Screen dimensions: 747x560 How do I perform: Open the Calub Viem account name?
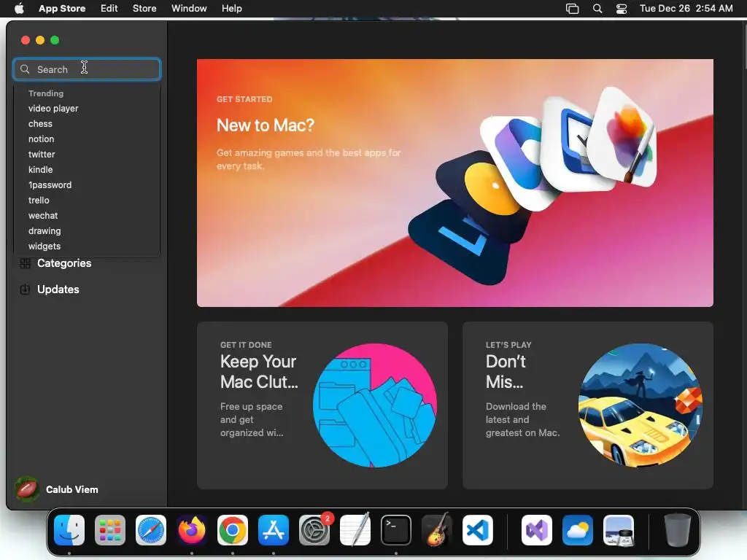(x=72, y=489)
